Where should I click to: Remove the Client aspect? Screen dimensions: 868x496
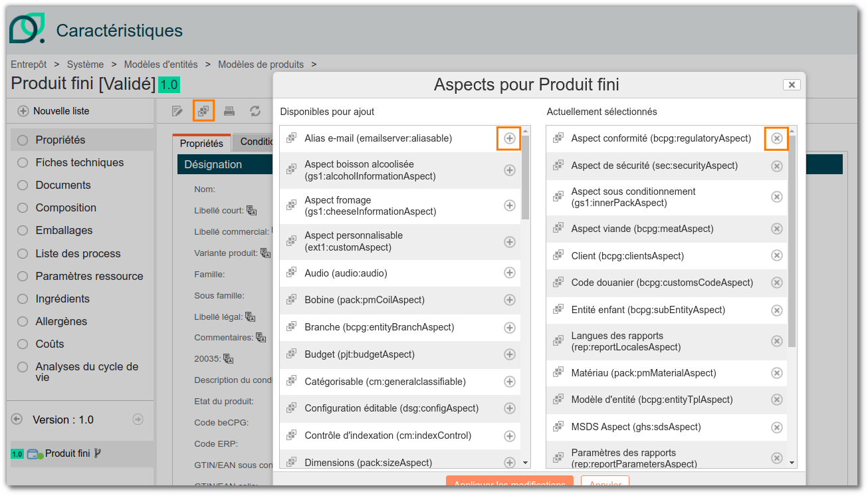coord(776,255)
